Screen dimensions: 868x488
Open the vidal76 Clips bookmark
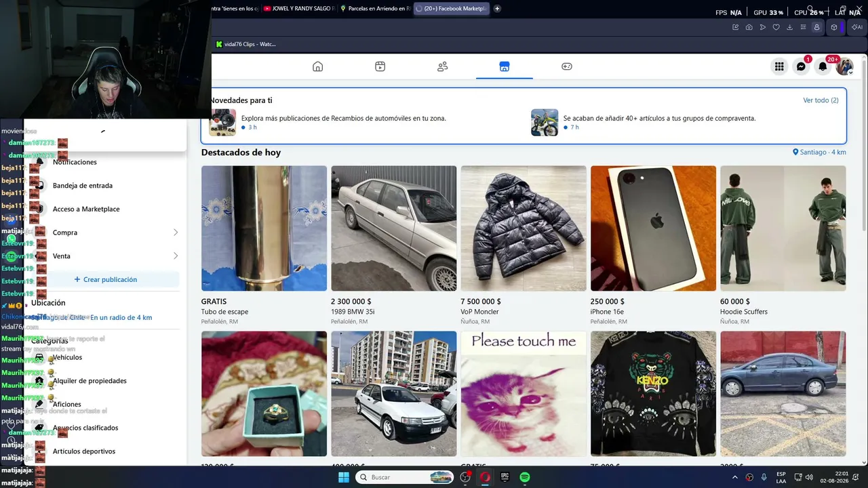(x=245, y=44)
